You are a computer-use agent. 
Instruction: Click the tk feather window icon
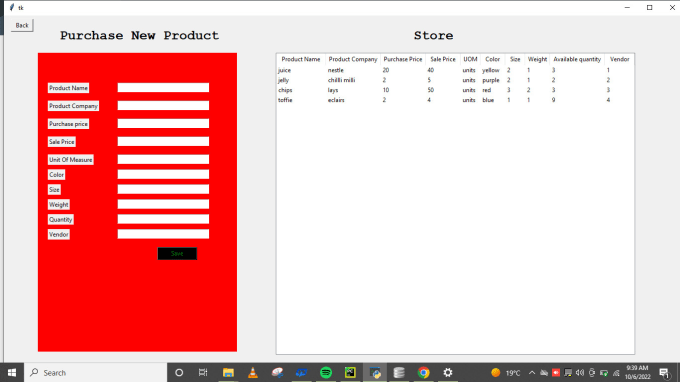[11, 8]
